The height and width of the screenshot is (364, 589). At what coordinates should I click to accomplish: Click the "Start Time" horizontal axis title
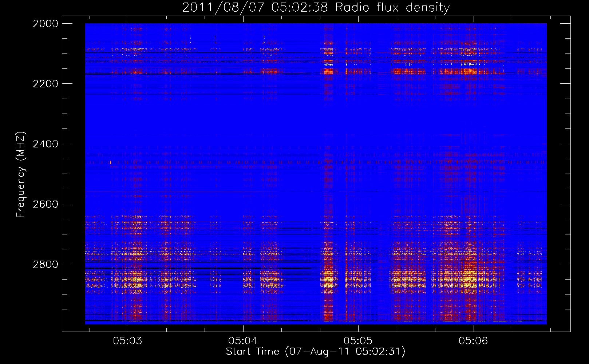coord(253,351)
